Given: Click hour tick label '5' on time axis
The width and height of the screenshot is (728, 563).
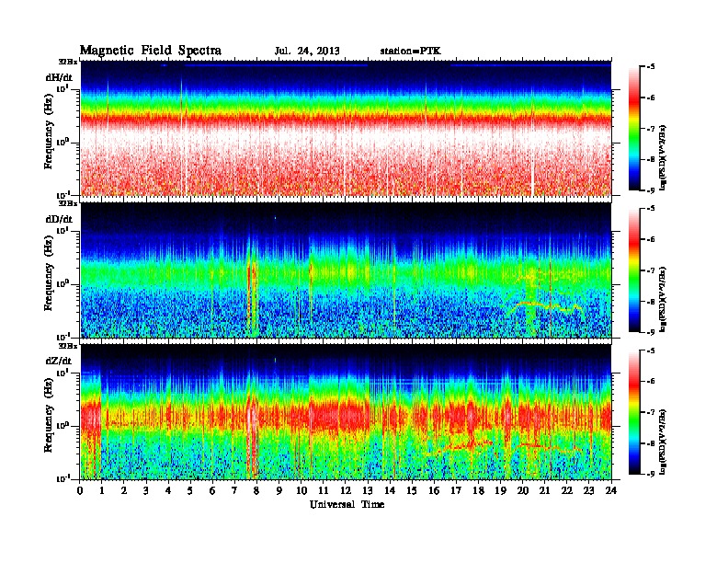Looking at the screenshot, I should 190,490.
